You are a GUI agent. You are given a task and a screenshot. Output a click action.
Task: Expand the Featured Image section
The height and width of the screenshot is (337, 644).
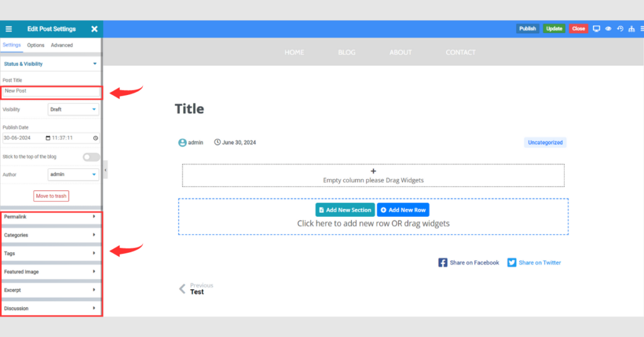coord(51,272)
